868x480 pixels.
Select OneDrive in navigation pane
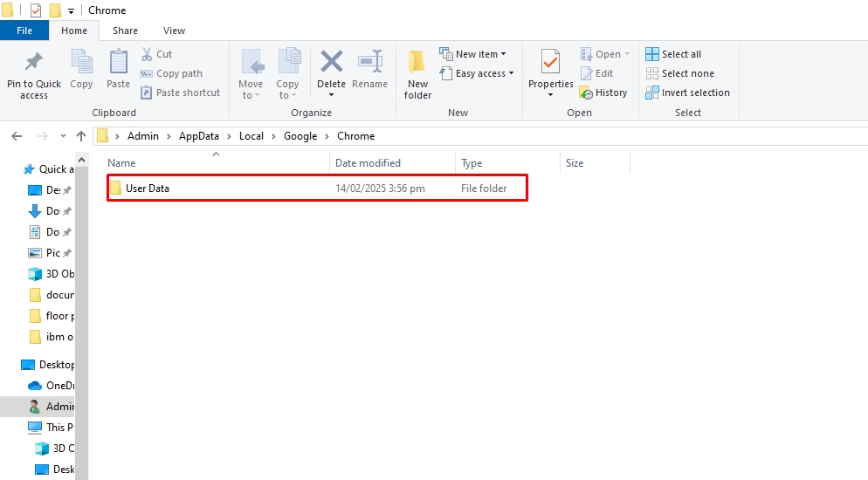pyautogui.click(x=51, y=386)
